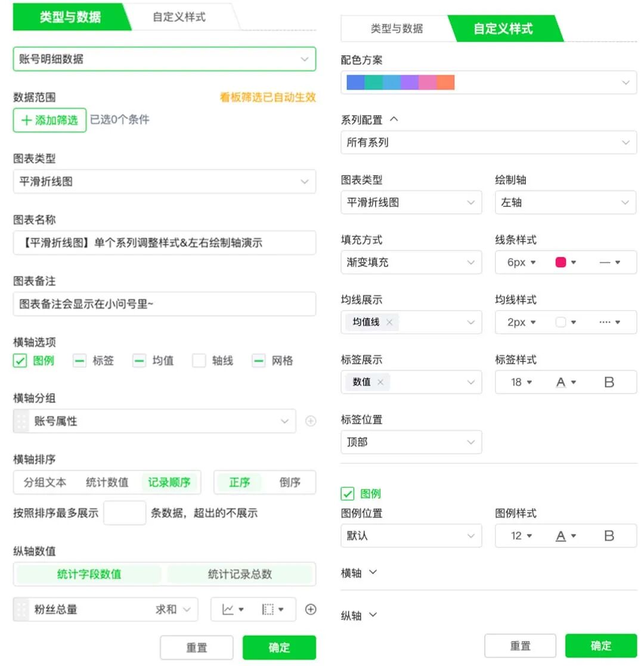Open the 填充方式 渐变填充 dropdown

pyautogui.click(x=411, y=262)
